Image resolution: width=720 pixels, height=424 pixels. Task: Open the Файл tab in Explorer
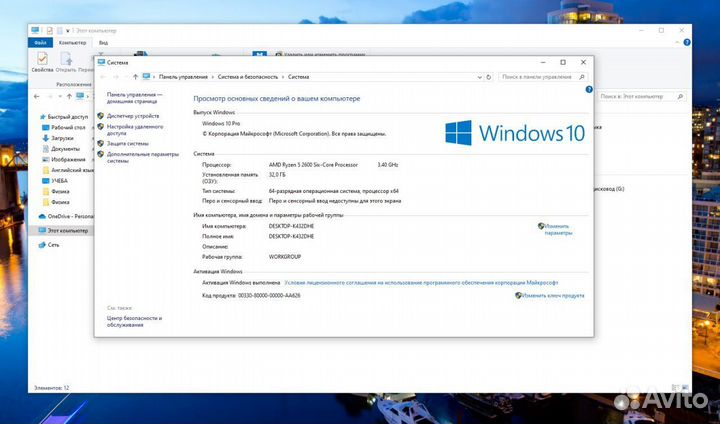(41, 43)
